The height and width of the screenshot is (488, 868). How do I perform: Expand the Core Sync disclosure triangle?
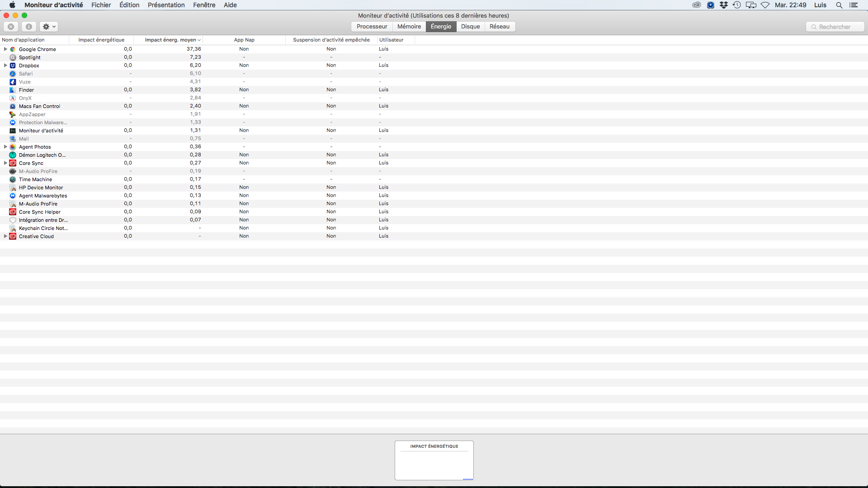click(5, 163)
